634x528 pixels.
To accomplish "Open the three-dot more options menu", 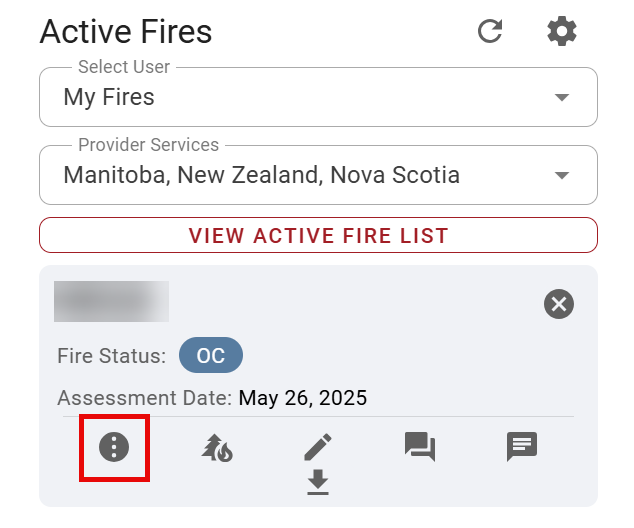I will pos(114,447).
